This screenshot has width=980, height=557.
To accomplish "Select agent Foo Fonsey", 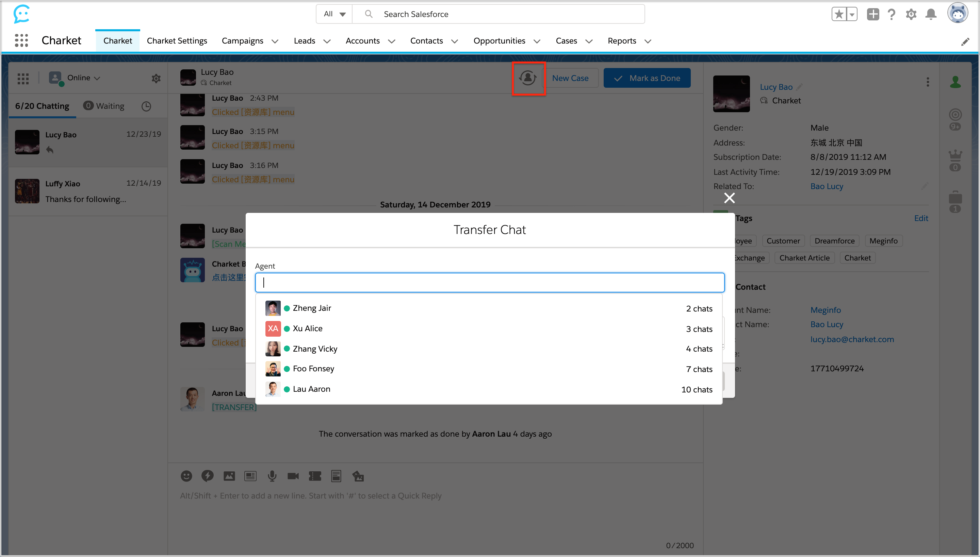I will pyautogui.click(x=489, y=369).
